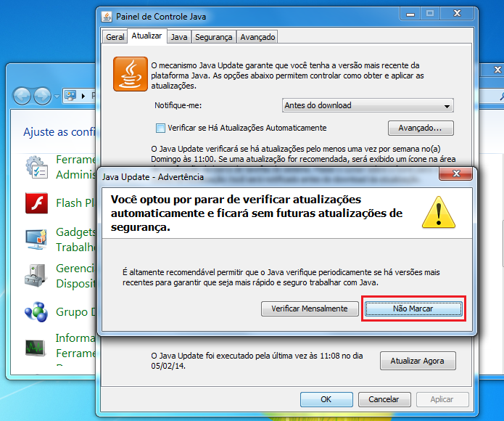This screenshot has width=504, height=421.
Task: Open the Flash Player icon
Action: (37, 203)
